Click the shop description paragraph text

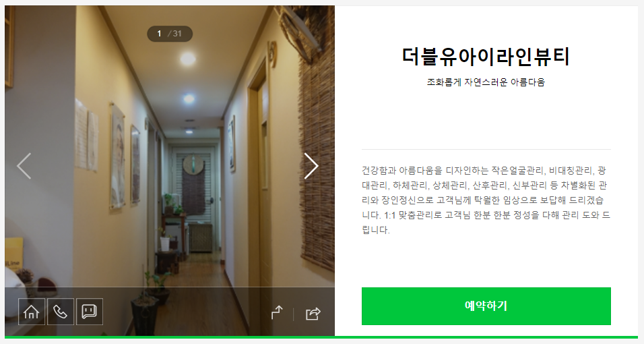[486, 200]
